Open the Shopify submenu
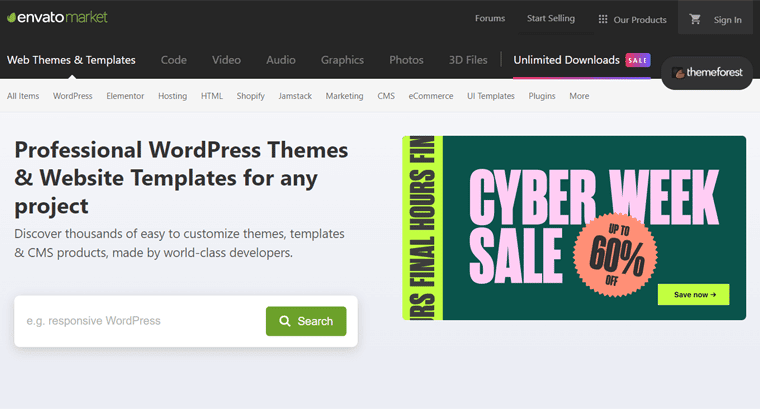This screenshot has width=760, height=409. pos(251,96)
